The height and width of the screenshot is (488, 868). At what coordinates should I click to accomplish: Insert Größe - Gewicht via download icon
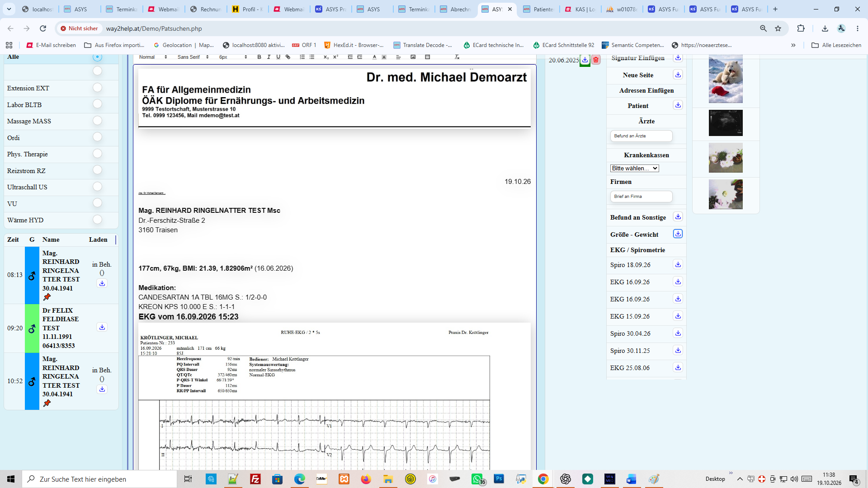678,234
